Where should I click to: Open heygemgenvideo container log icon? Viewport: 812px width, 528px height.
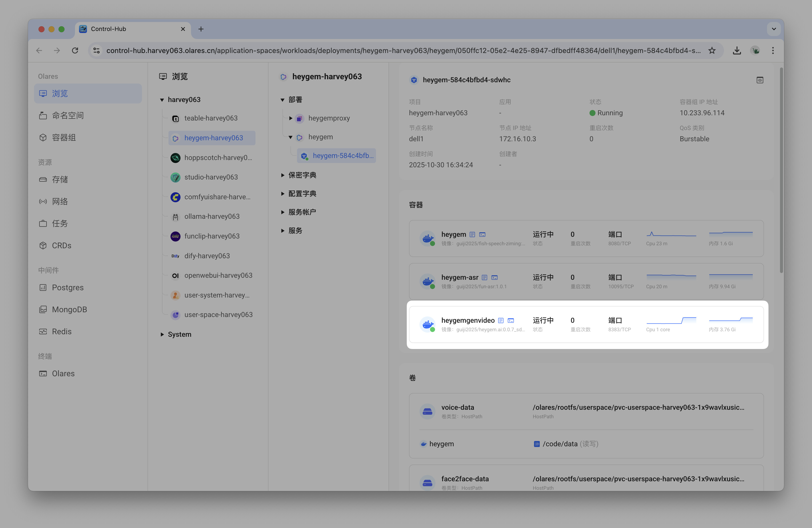(x=500, y=320)
